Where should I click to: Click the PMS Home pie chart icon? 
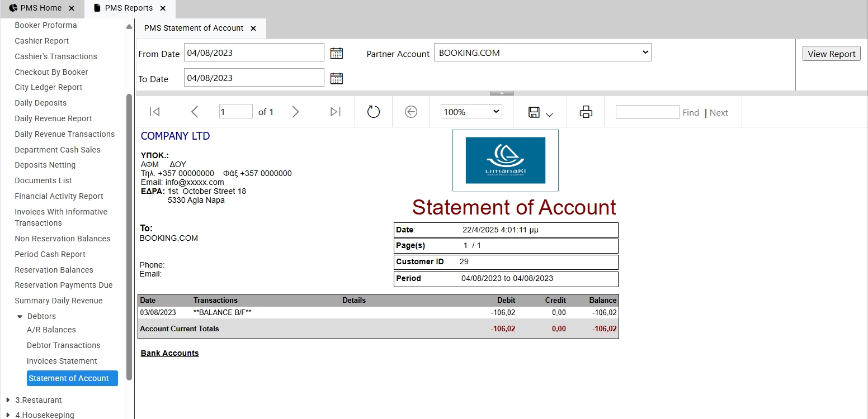(x=13, y=8)
